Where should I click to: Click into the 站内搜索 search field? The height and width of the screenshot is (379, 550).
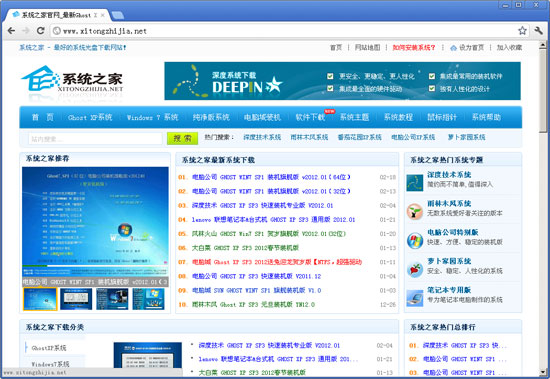(95, 139)
